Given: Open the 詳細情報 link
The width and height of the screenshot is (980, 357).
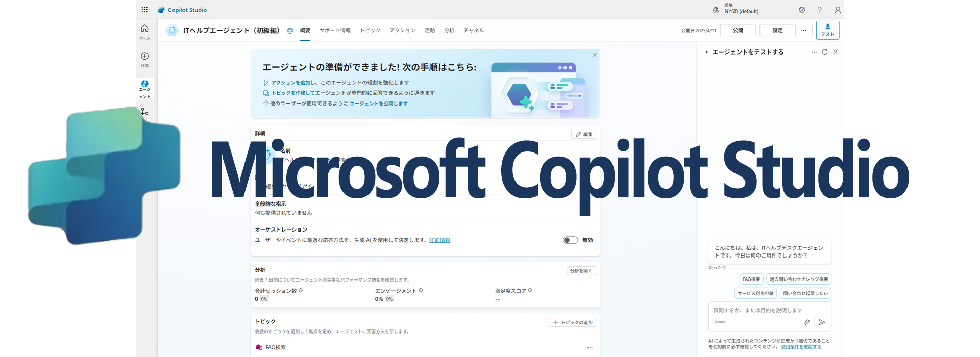Looking at the screenshot, I should point(439,240).
